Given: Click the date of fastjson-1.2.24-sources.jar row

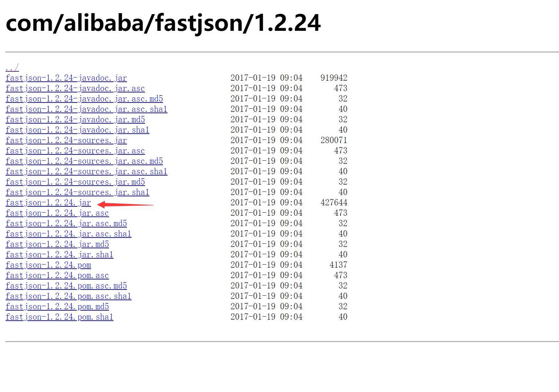Looking at the screenshot, I should pos(267,140).
